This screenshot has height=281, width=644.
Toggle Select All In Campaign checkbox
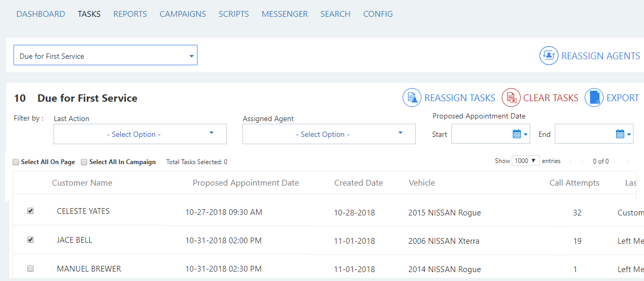point(84,162)
